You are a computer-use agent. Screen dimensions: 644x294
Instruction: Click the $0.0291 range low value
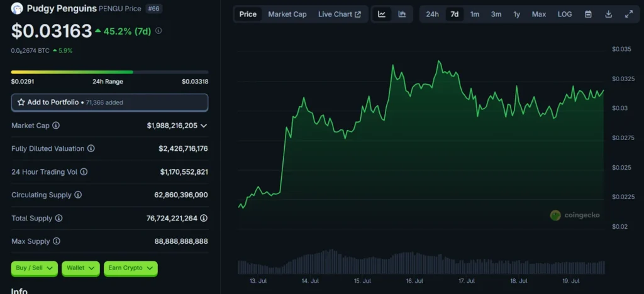(23, 82)
